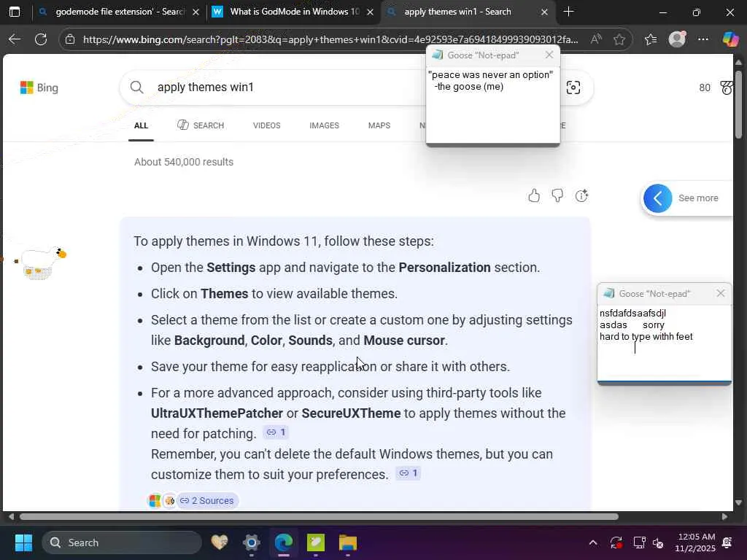The height and width of the screenshot is (560, 747).
Task: Select the ALL results tab
Action: click(x=141, y=125)
